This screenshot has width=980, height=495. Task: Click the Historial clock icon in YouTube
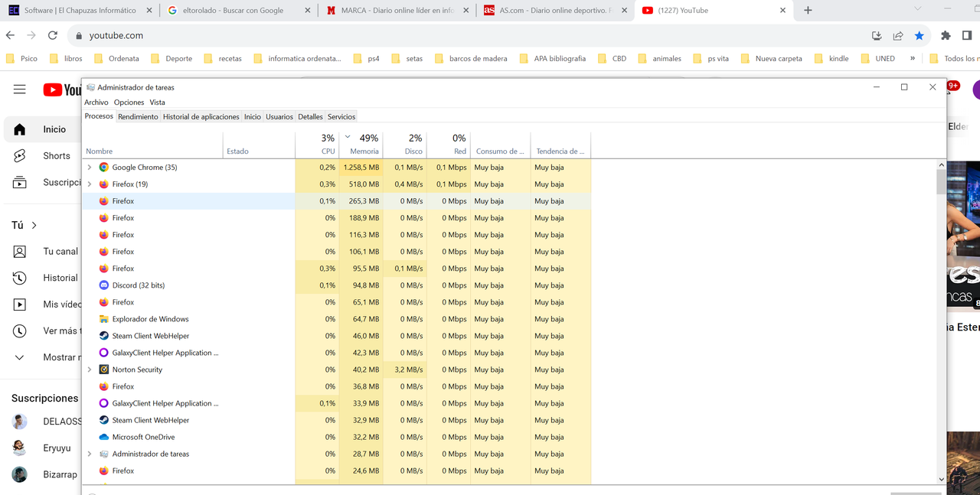(x=19, y=278)
